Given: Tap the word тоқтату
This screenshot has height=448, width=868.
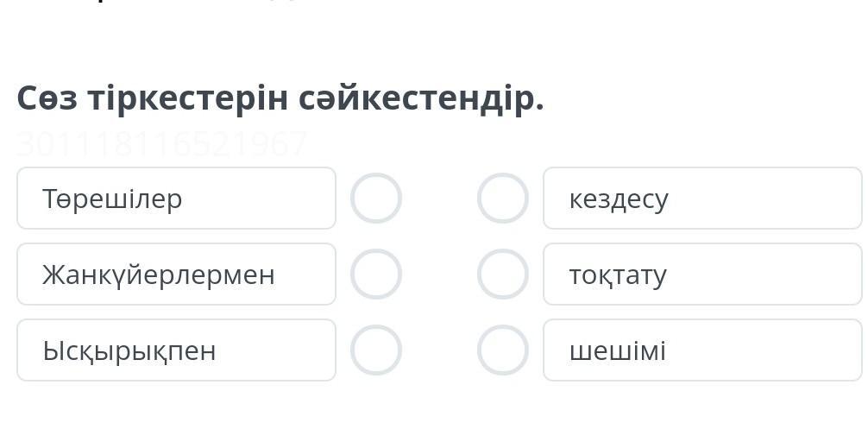Looking at the screenshot, I should point(618,275).
